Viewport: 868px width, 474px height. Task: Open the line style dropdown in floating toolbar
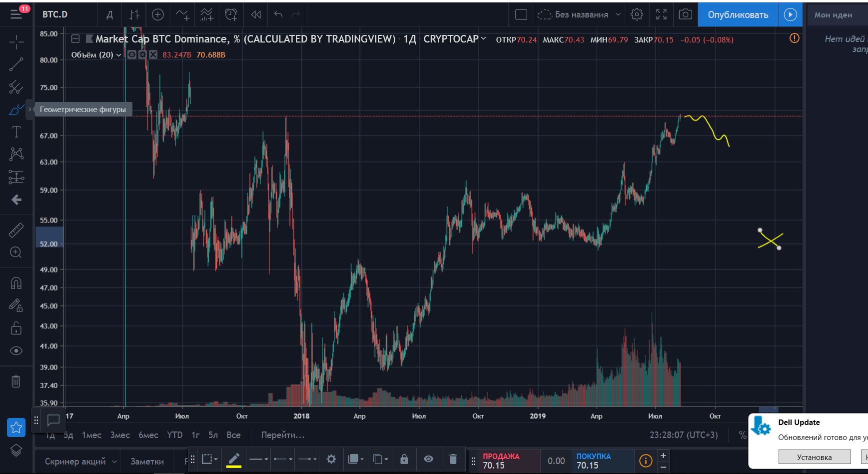click(258, 459)
